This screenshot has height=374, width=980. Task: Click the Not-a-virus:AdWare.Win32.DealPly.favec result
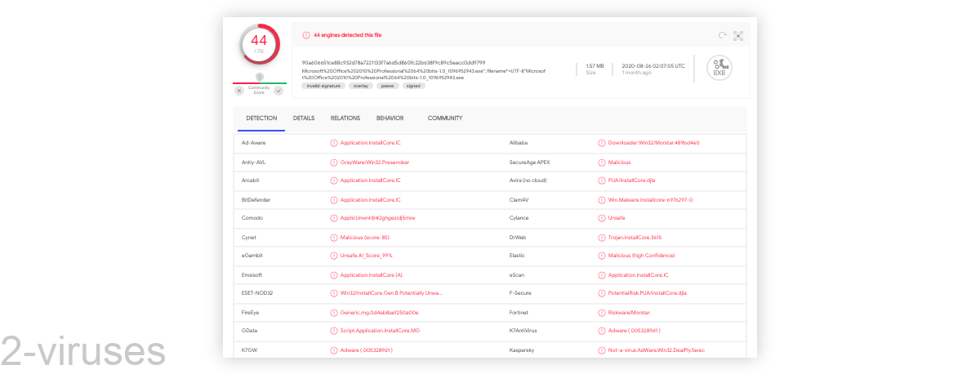coord(657,350)
